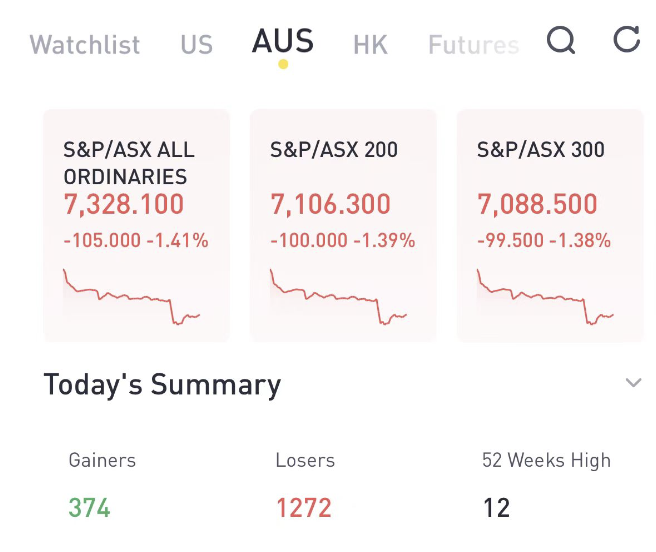Click the Gainers count 374
Image resolution: width=656 pixels, height=552 pixels.
click(89, 508)
